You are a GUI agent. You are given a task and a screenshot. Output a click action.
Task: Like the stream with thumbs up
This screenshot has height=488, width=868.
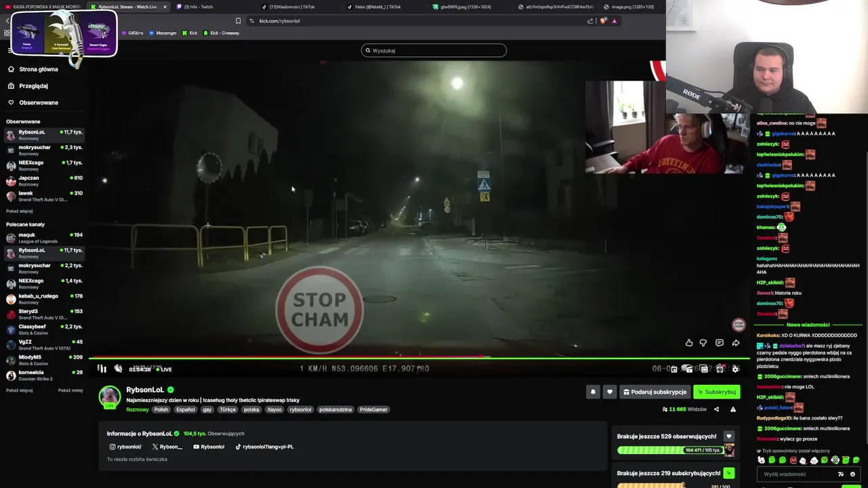point(689,343)
